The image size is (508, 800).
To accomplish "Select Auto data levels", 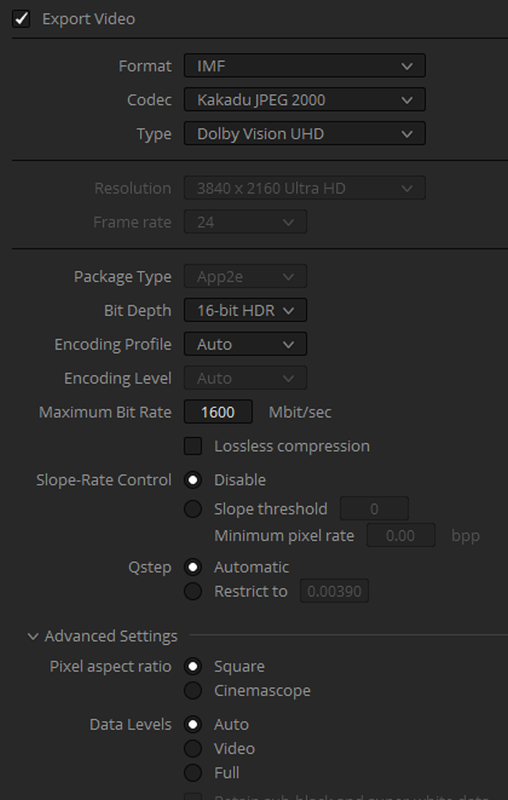I will [193, 724].
